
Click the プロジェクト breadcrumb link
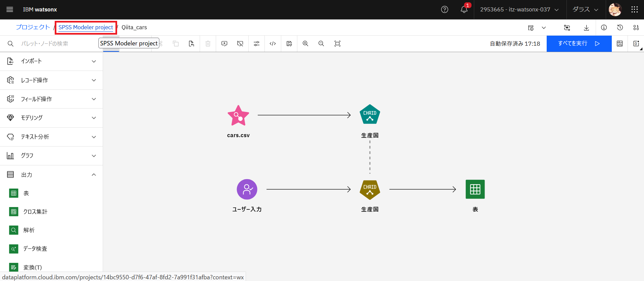pos(33,27)
